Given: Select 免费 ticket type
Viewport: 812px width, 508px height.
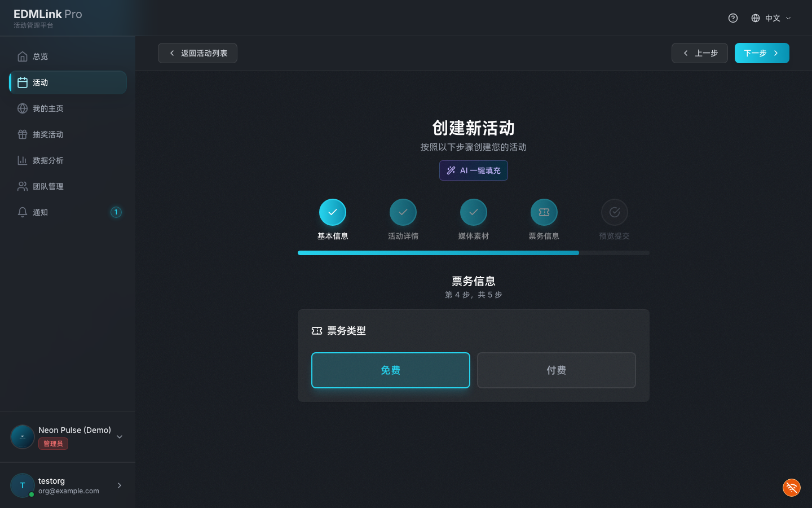Looking at the screenshot, I should [391, 370].
